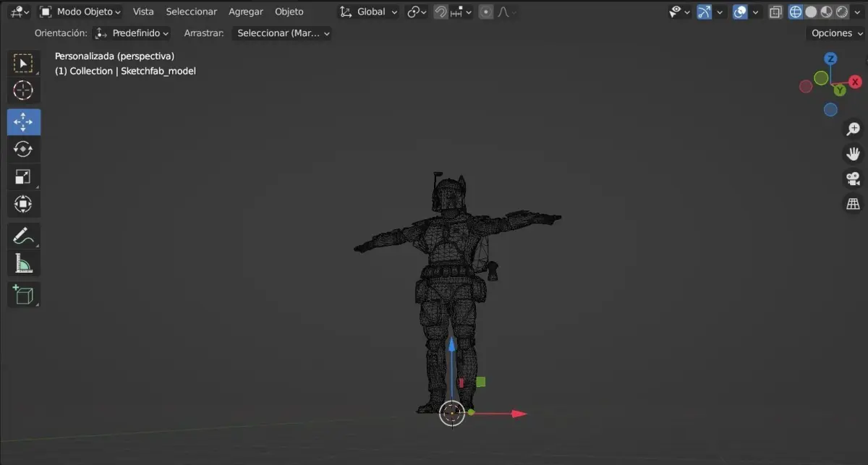The height and width of the screenshot is (465, 868).
Task: Click the object mode square icon
Action: [46, 12]
